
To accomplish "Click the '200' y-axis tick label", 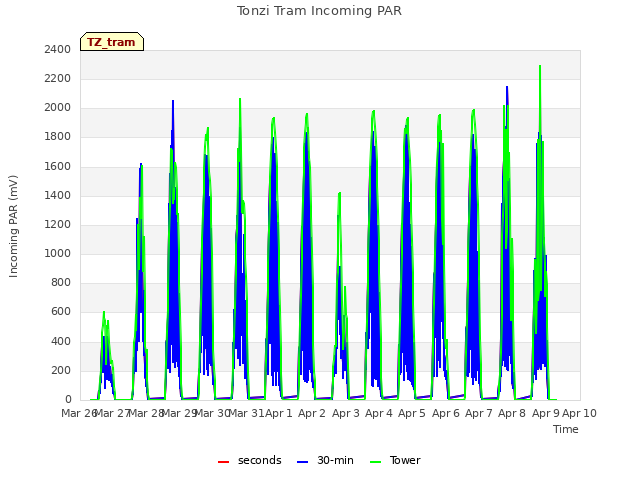I will 61,371.
